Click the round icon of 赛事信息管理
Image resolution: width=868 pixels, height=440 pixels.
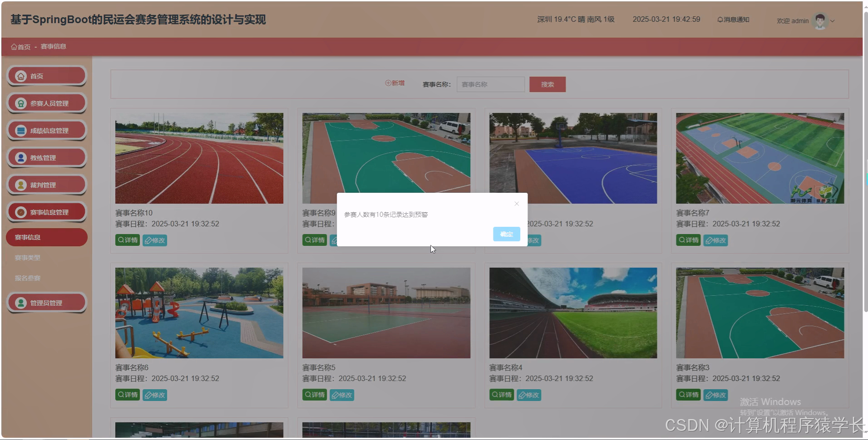click(x=21, y=212)
